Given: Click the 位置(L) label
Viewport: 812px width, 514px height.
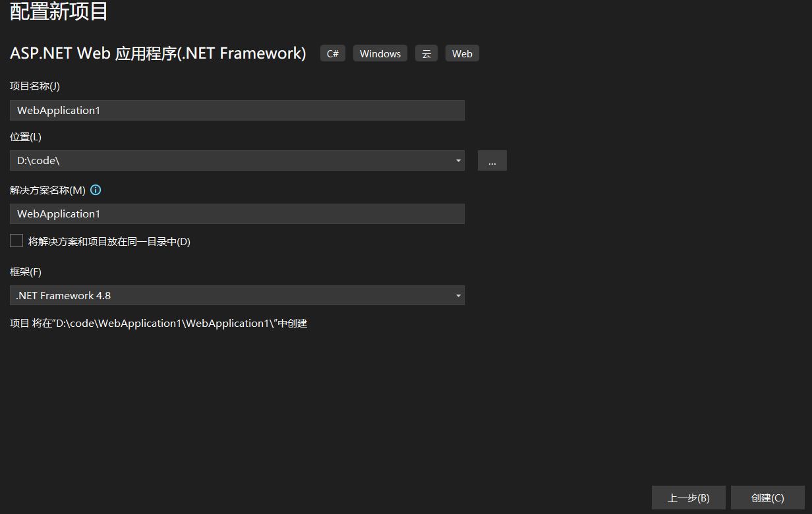Looking at the screenshot, I should point(26,137).
